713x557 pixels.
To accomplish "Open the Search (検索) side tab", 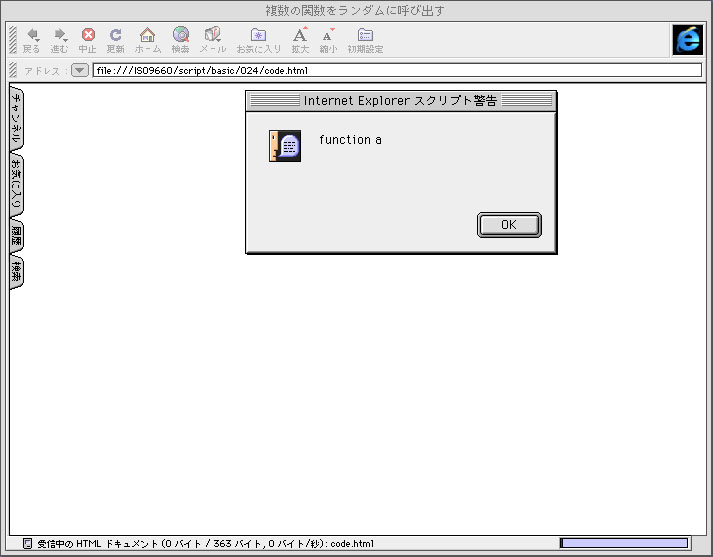I will [x=16, y=272].
